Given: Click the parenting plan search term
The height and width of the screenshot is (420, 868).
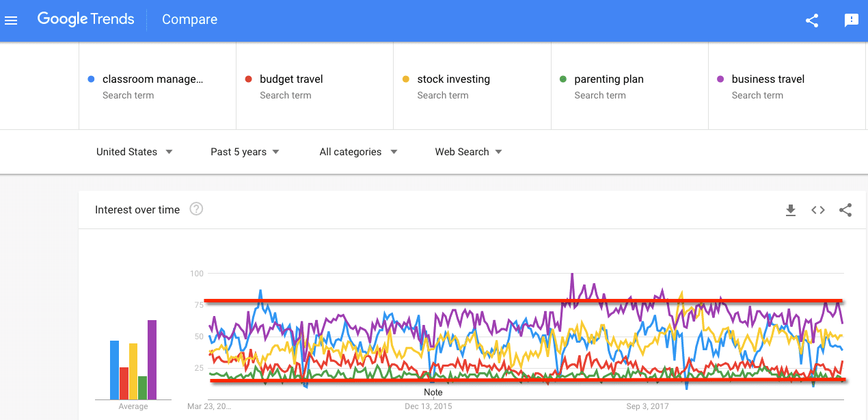Looking at the screenshot, I should (x=608, y=79).
